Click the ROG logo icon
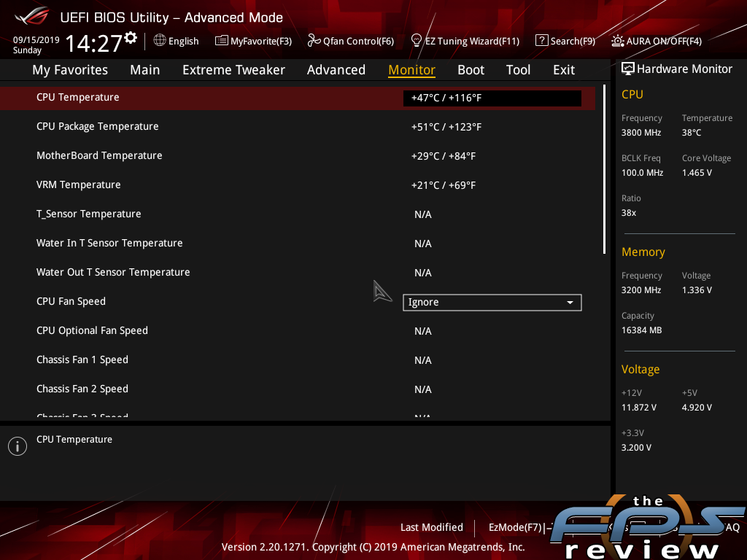The height and width of the screenshot is (560, 747). coord(32,16)
